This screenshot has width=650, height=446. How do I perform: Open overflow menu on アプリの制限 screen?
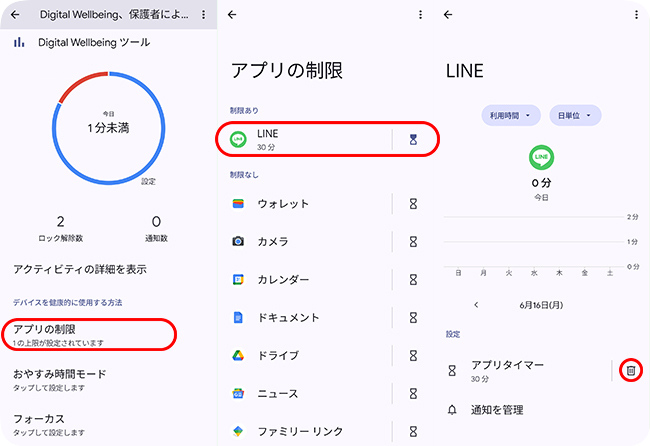tap(420, 15)
